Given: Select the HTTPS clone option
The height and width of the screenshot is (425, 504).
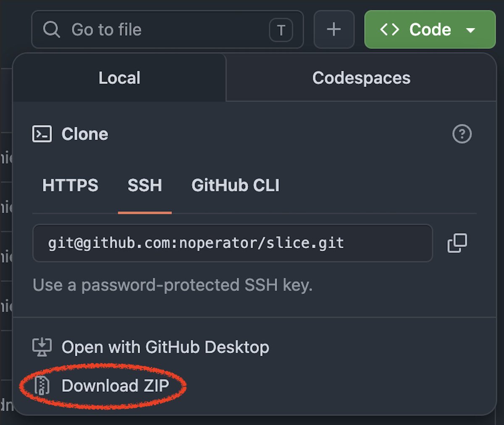Looking at the screenshot, I should (70, 185).
